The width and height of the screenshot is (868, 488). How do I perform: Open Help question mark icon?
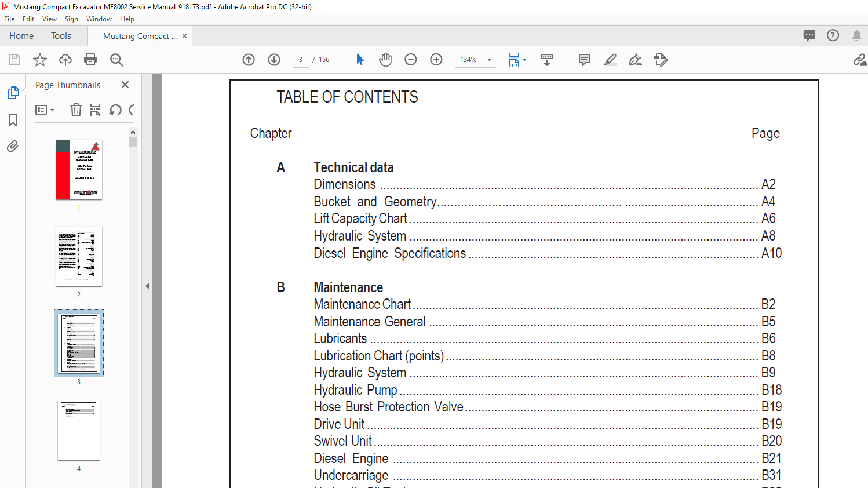pos(833,35)
